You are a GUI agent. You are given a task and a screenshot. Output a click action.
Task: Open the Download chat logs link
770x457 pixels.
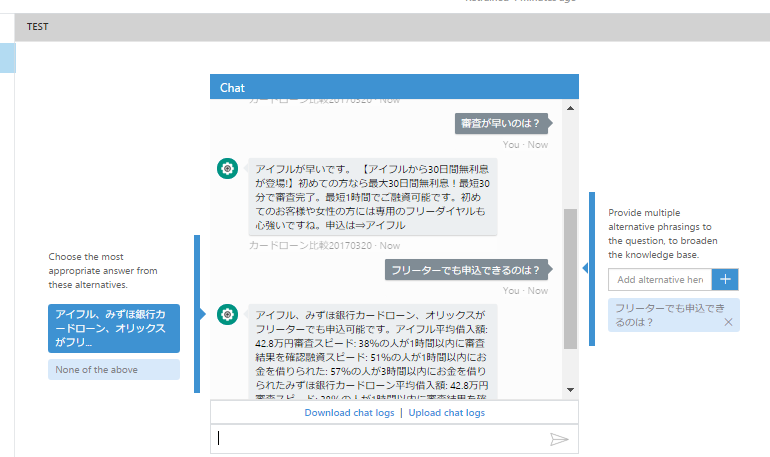(349, 413)
